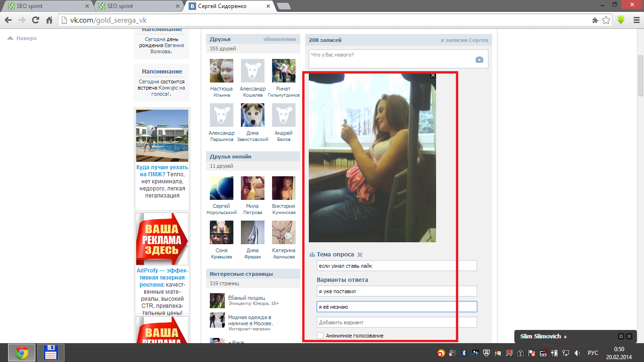Switch to the first SEO sprint tab
644x362 pixels.
(x=48, y=6)
